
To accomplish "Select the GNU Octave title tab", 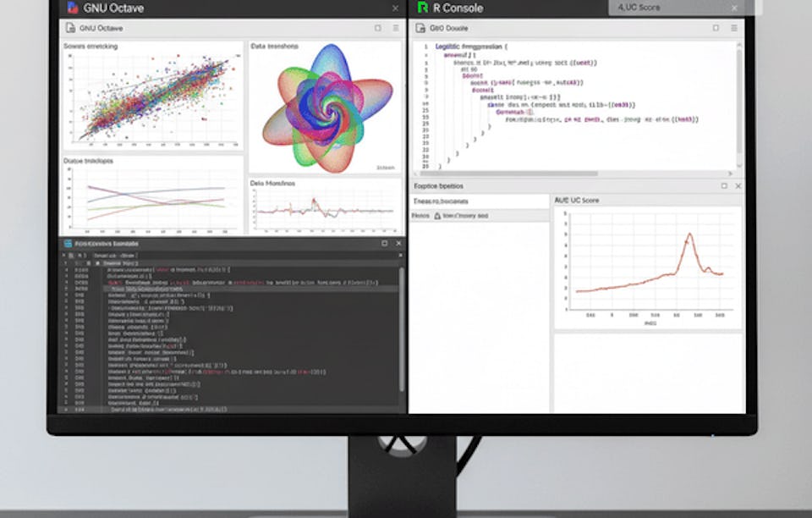I will [x=233, y=8].
